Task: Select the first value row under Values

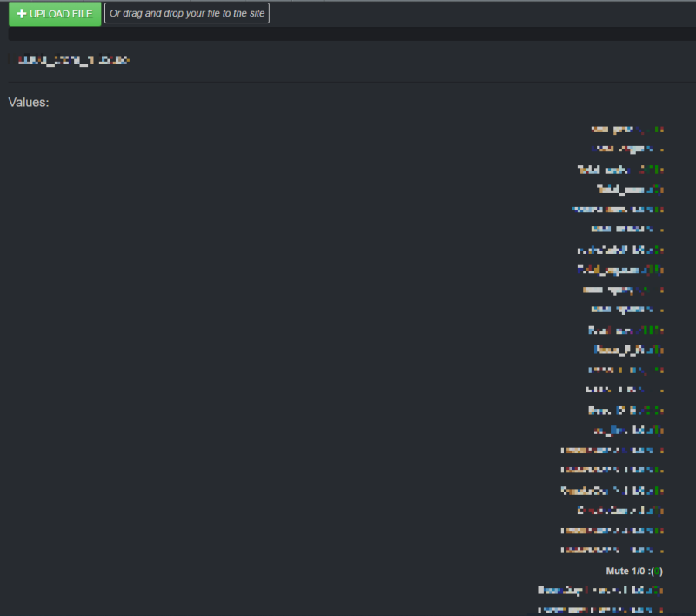Action: pos(627,130)
